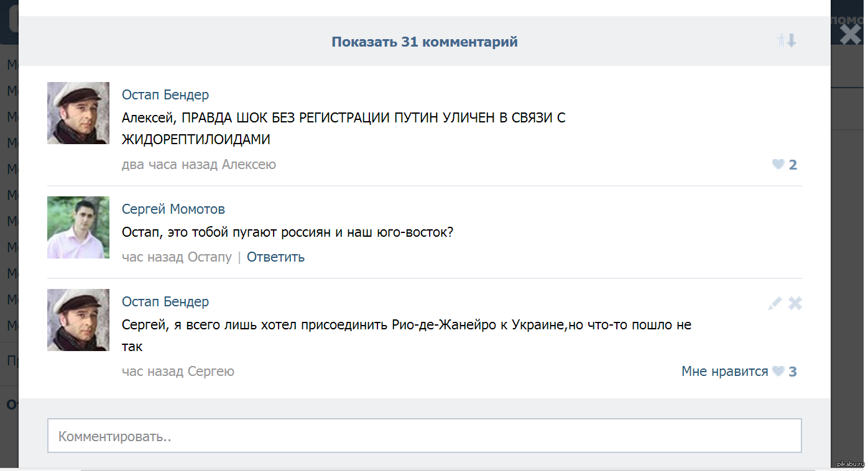Delete last comment with the cross icon
Image resolution: width=868 pixels, height=471 pixels.
point(795,303)
